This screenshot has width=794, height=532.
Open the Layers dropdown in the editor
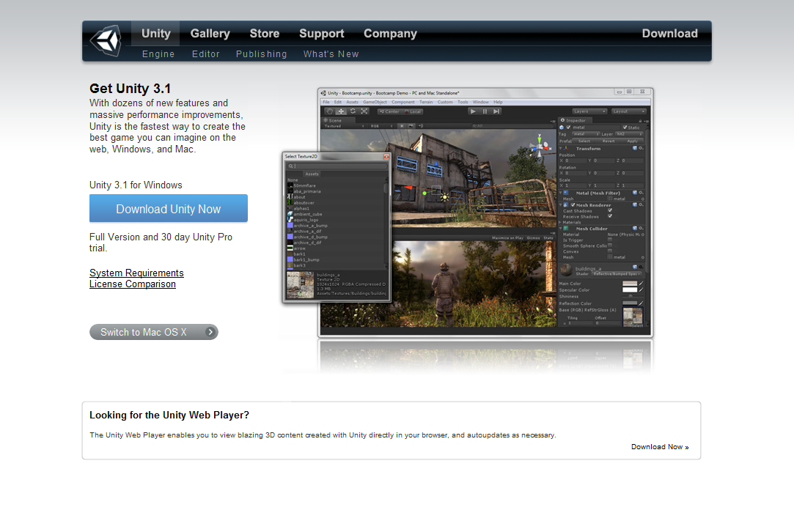(589, 111)
